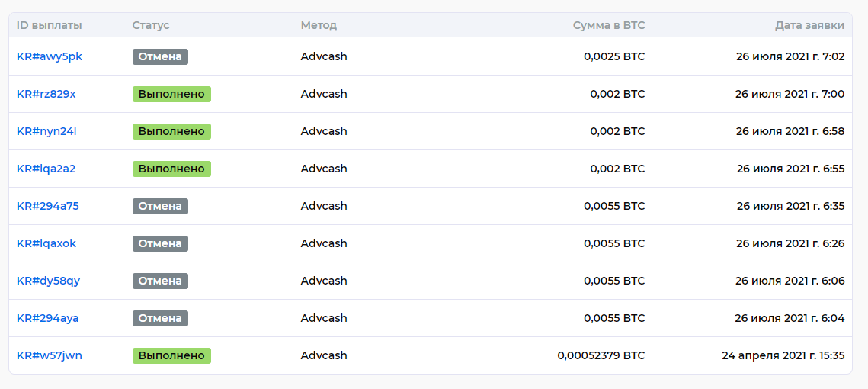Screen dimensions: 868x389
Task: Open payout link KR#lqaxok
Action: [x=46, y=243]
